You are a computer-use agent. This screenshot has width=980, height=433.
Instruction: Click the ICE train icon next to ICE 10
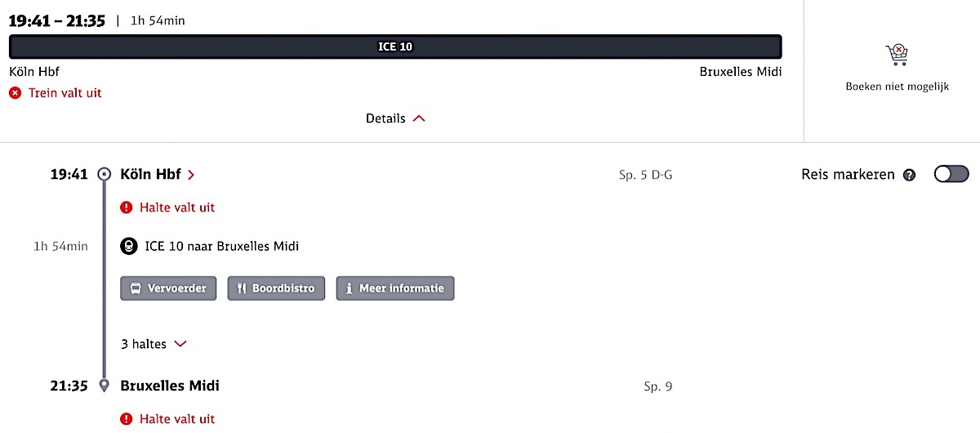tap(128, 246)
